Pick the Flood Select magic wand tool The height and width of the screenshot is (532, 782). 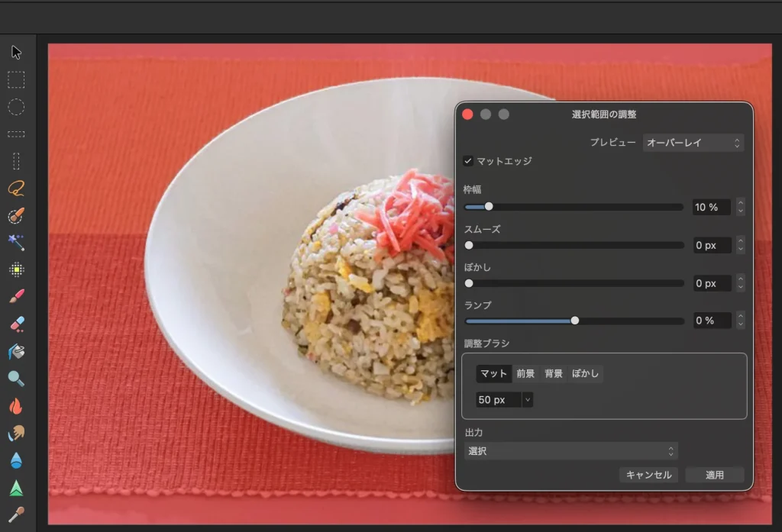pyautogui.click(x=16, y=243)
